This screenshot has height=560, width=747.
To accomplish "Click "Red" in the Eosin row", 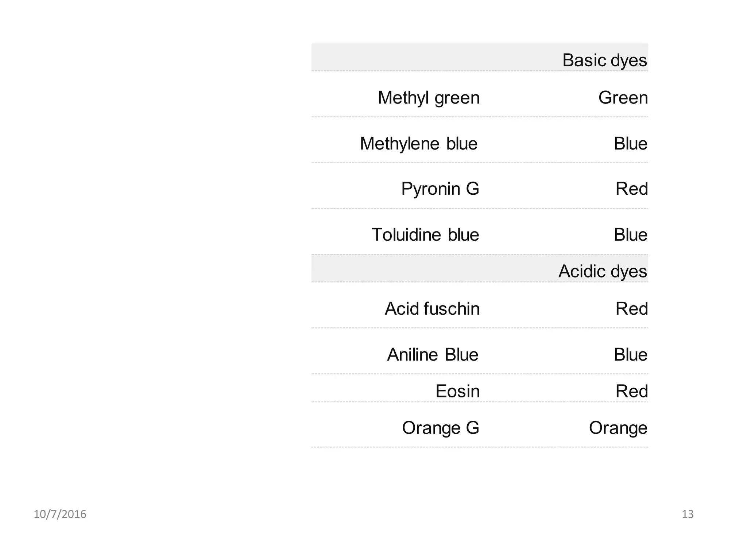I will point(631,392).
